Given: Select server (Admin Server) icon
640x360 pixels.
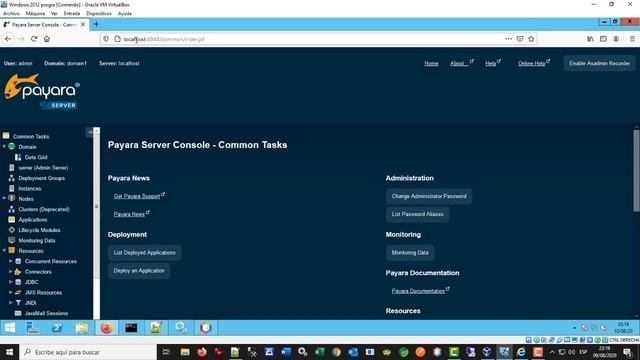Looking at the screenshot, I should click(11, 167).
